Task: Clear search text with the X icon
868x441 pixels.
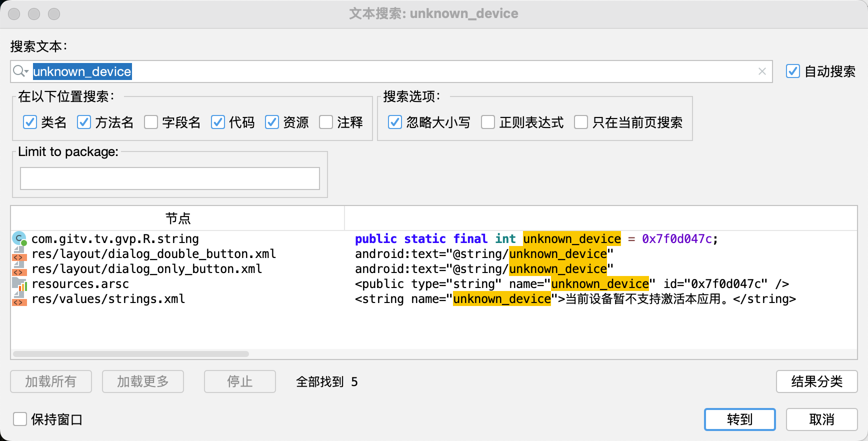Action: pos(761,71)
